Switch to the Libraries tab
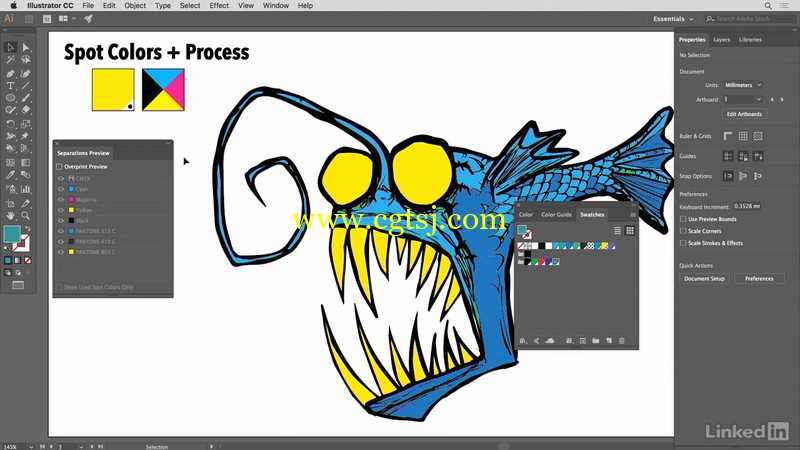The image size is (800, 450). point(750,40)
